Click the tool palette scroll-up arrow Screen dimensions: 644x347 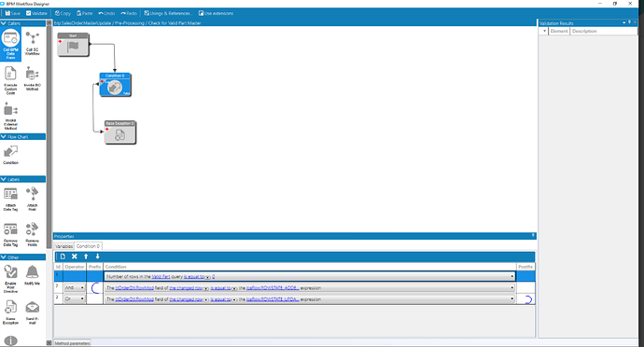49,23
